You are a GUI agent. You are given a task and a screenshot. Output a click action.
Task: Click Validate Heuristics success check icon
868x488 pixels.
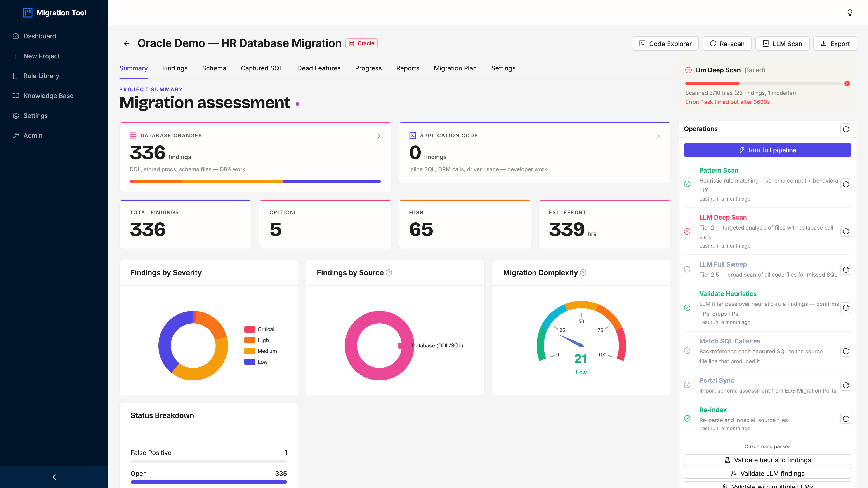(687, 307)
